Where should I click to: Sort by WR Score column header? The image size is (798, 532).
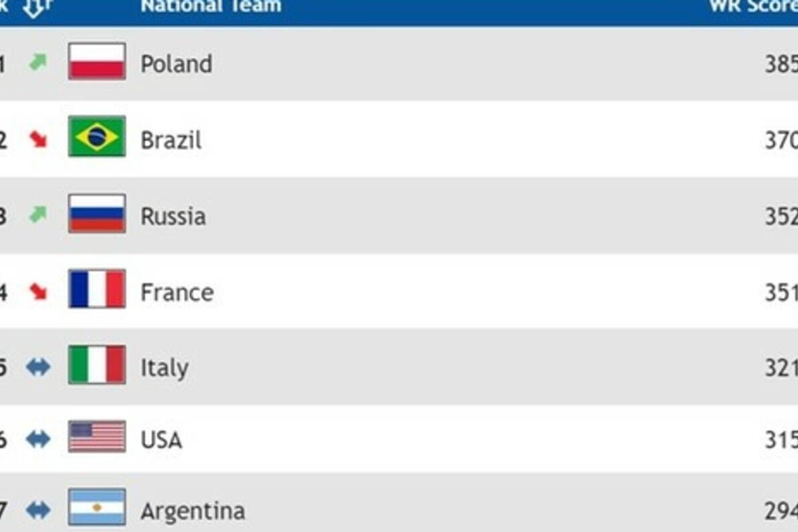coord(753,7)
